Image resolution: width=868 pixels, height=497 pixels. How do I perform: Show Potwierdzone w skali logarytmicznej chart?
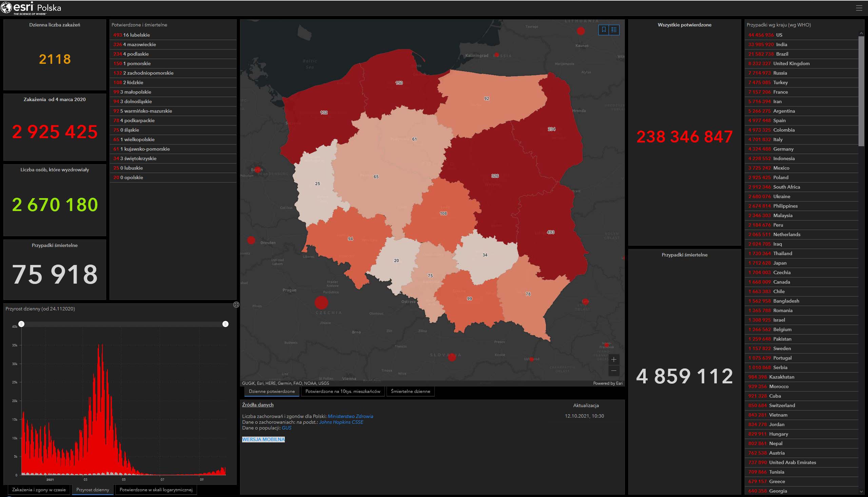tap(156, 490)
